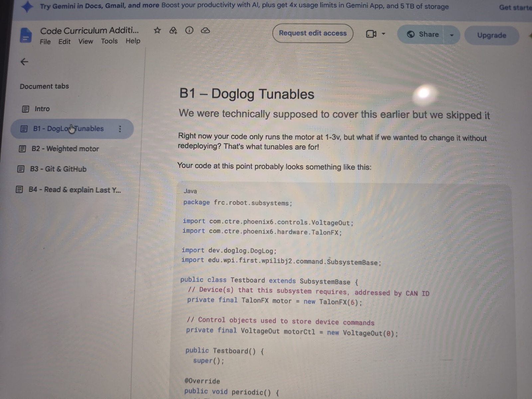Image resolution: width=532 pixels, height=399 pixels.
Task: Open the Edit menu
Action: click(x=65, y=42)
